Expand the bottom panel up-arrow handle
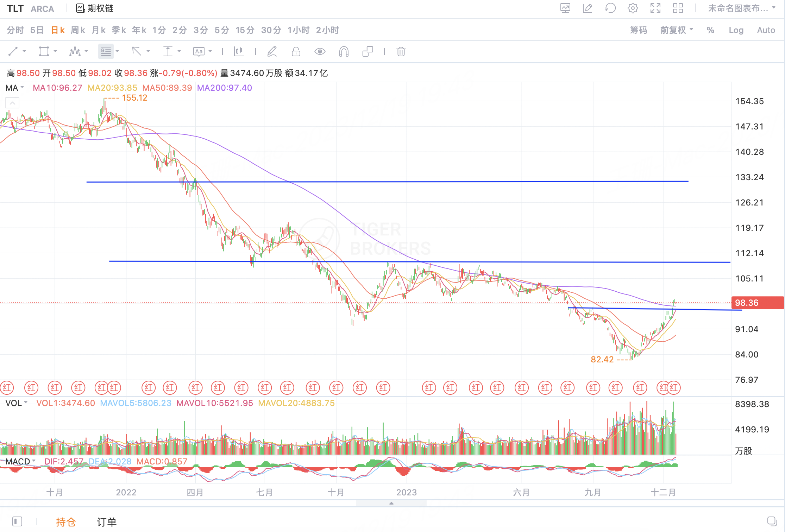The width and height of the screenshot is (785, 532). point(391,503)
